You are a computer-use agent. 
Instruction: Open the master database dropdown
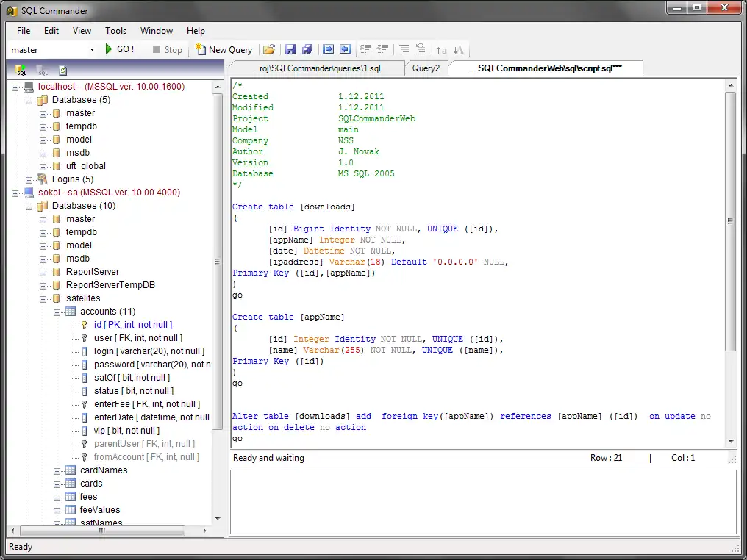click(92, 50)
